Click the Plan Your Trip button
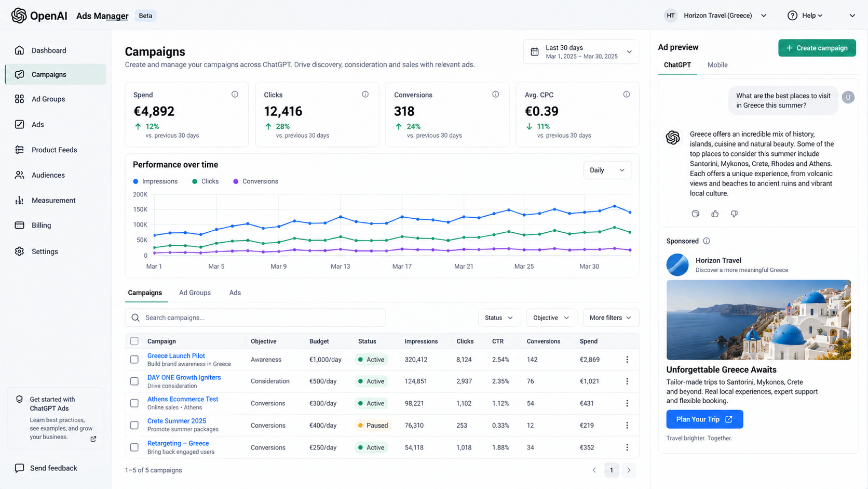Viewport: 868px width, 489px height. 704,419
